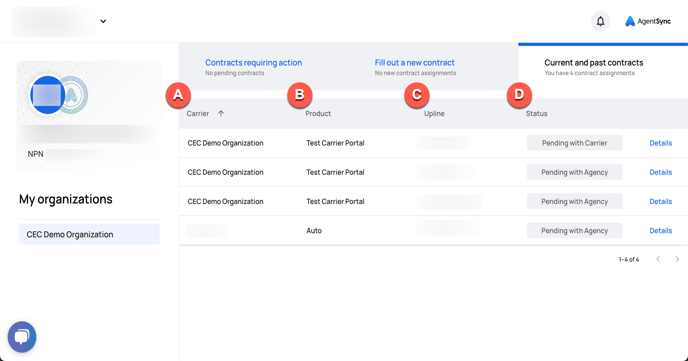Go to previous page arrow
688x361 pixels.
pyautogui.click(x=658, y=259)
